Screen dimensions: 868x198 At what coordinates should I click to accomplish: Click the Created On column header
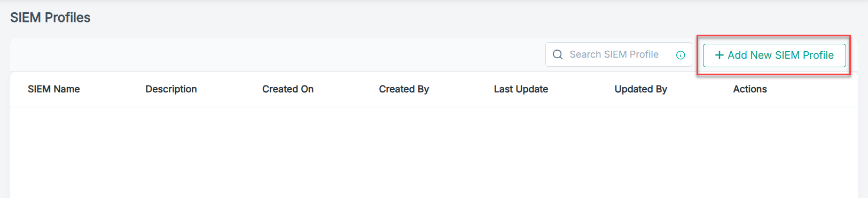(x=288, y=89)
